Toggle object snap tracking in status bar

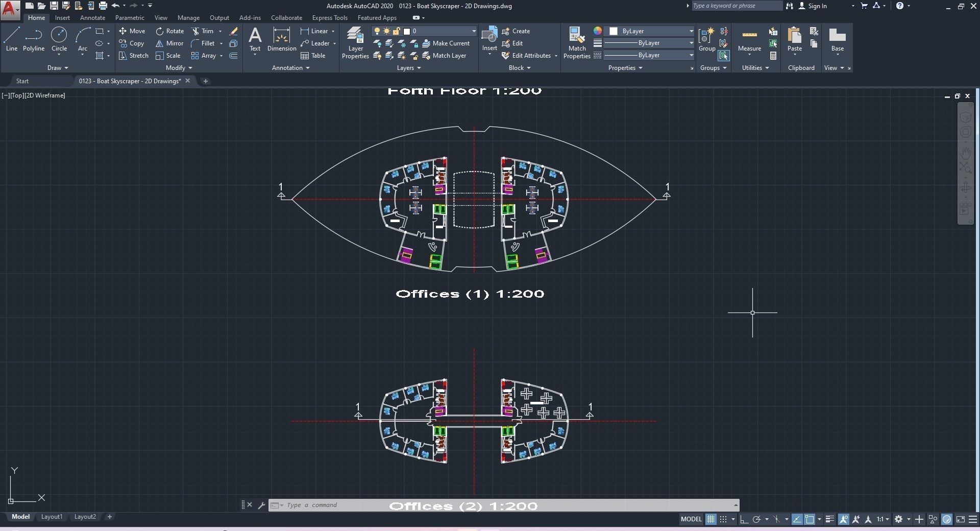pos(797,519)
